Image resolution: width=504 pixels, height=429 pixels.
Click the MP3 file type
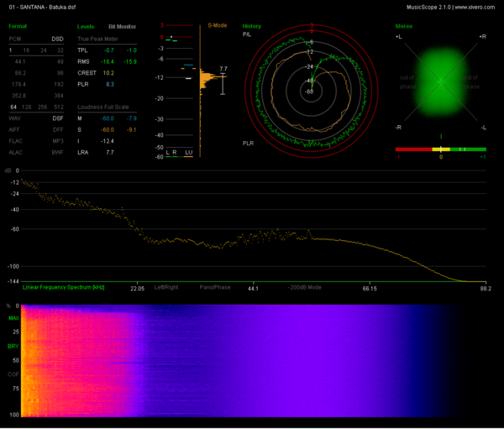coord(58,141)
